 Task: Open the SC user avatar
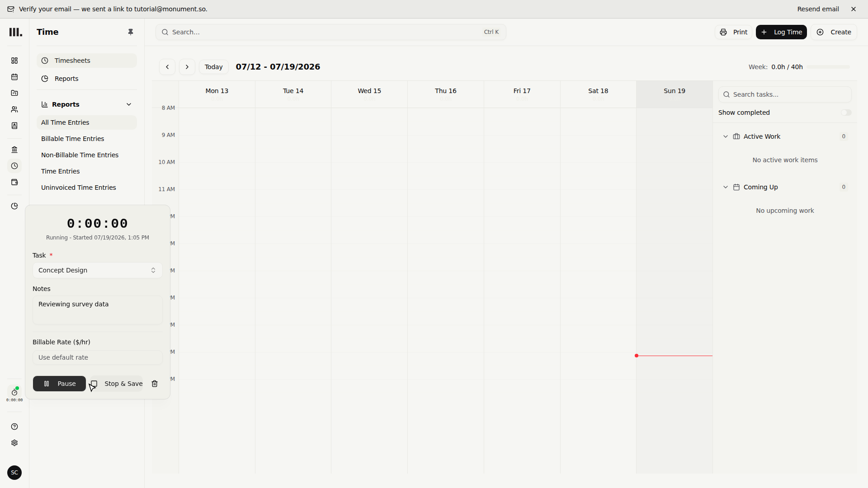(14, 473)
